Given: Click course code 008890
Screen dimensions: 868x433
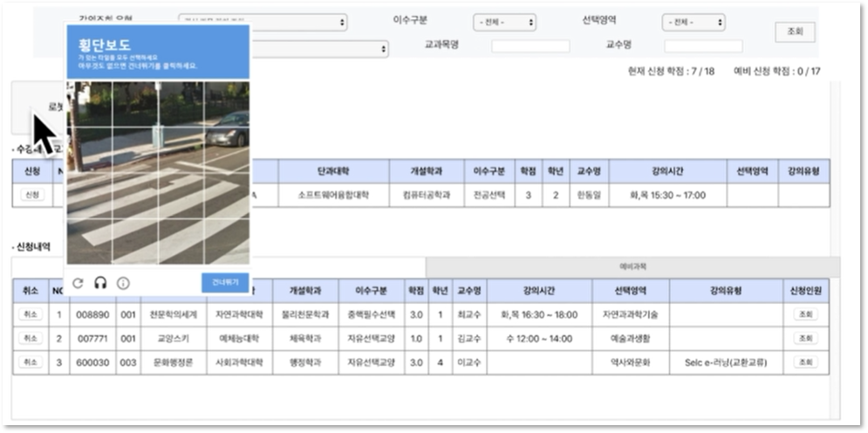Looking at the screenshot, I should point(92,314).
